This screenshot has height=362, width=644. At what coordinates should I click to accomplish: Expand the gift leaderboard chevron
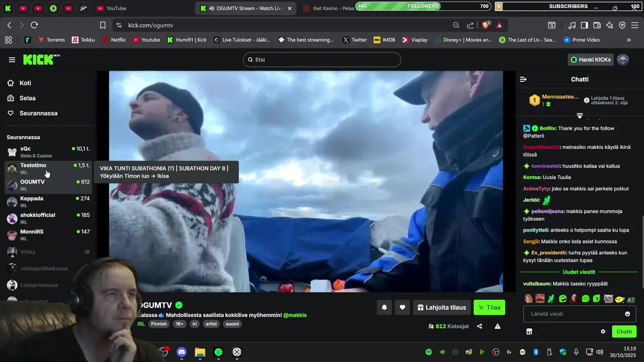point(580,115)
